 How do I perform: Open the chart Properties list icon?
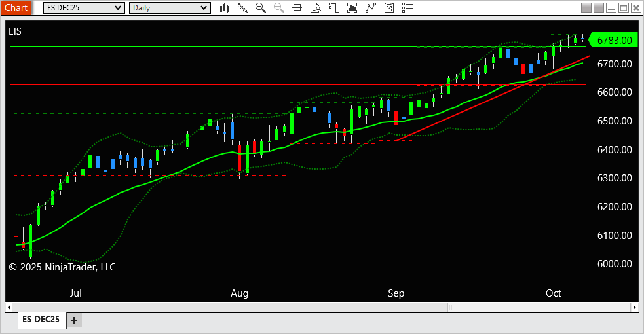point(407,8)
